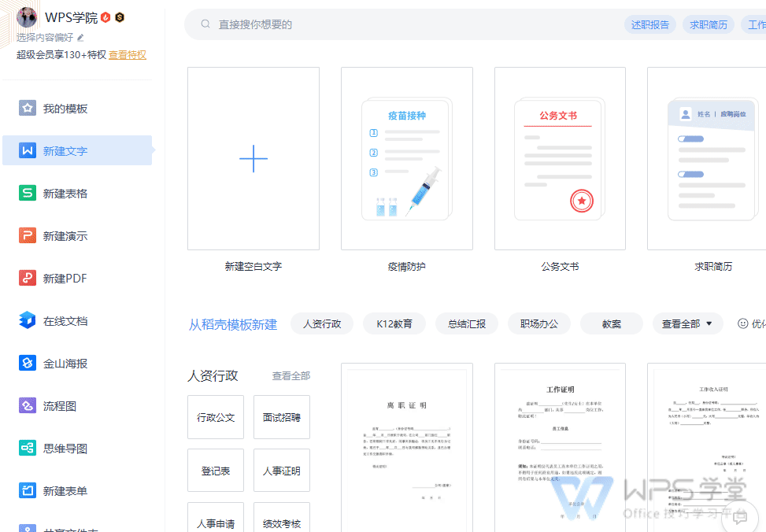This screenshot has height=532, width=766.
Task: Select the 总结汇报 category pill
Action: (x=467, y=323)
